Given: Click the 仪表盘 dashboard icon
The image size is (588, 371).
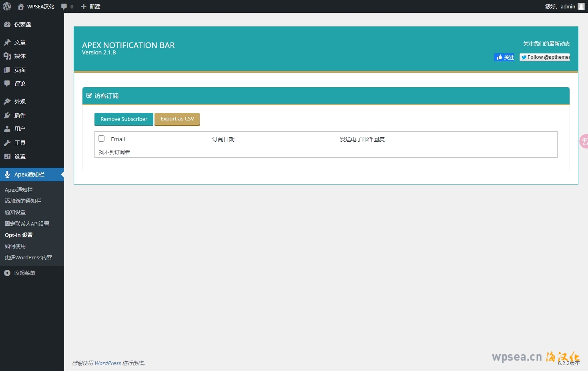Looking at the screenshot, I should point(7,24).
